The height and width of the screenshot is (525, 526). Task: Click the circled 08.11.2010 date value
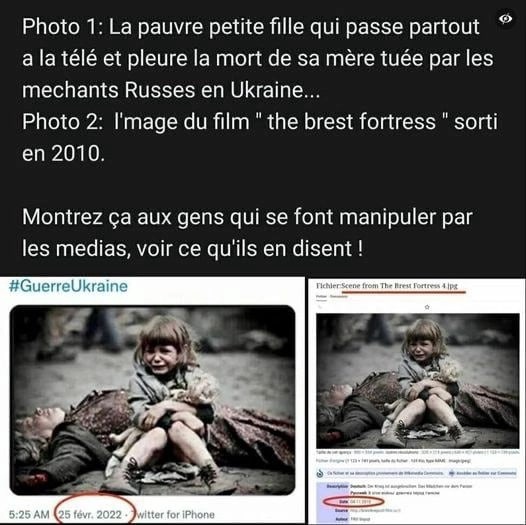[360, 502]
